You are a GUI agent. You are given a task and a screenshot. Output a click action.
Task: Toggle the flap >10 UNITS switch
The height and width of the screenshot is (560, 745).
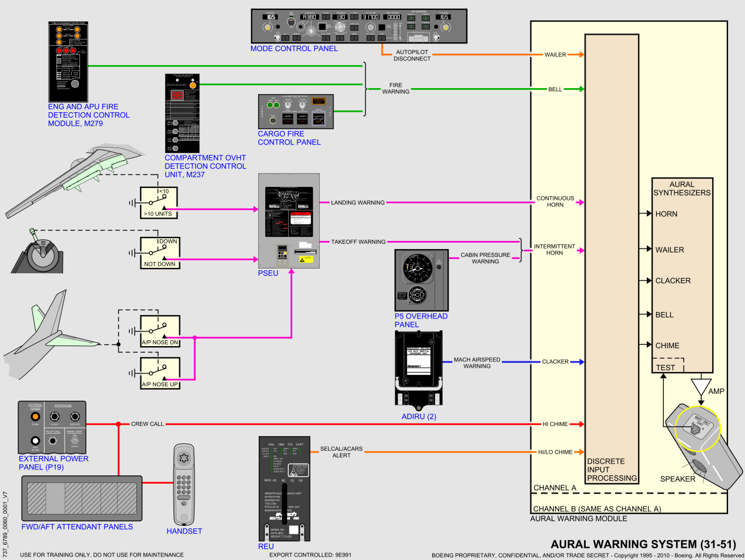[159, 203]
